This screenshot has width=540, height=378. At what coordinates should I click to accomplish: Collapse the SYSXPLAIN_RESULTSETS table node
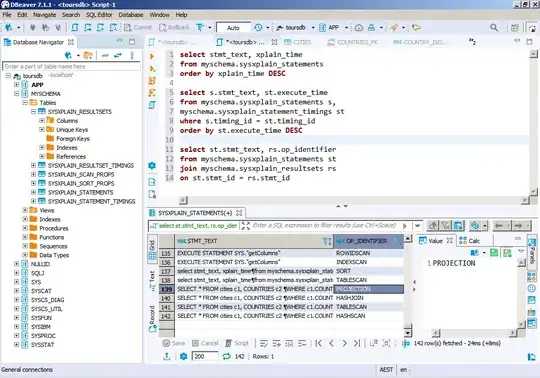(33, 112)
